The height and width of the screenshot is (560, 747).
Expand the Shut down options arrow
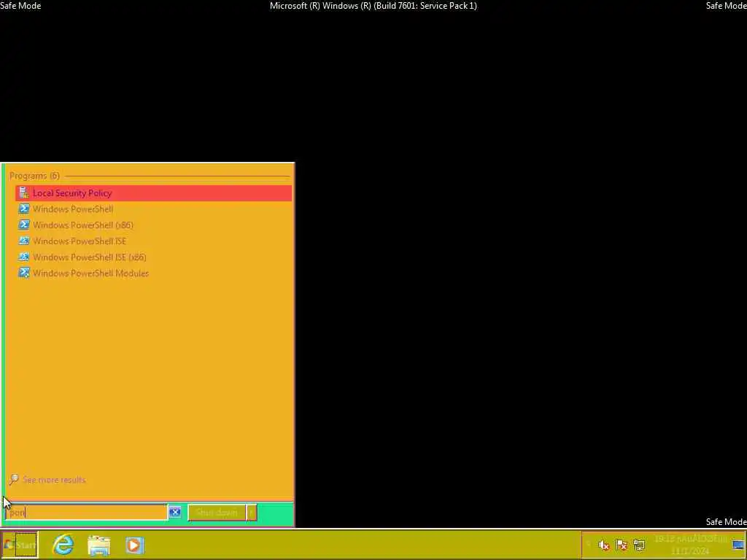252,513
